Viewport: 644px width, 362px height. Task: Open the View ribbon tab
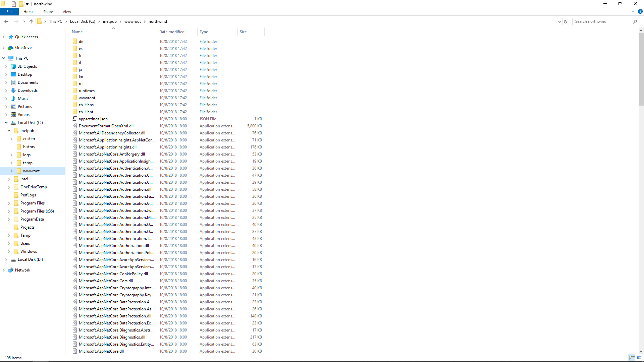pyautogui.click(x=67, y=12)
